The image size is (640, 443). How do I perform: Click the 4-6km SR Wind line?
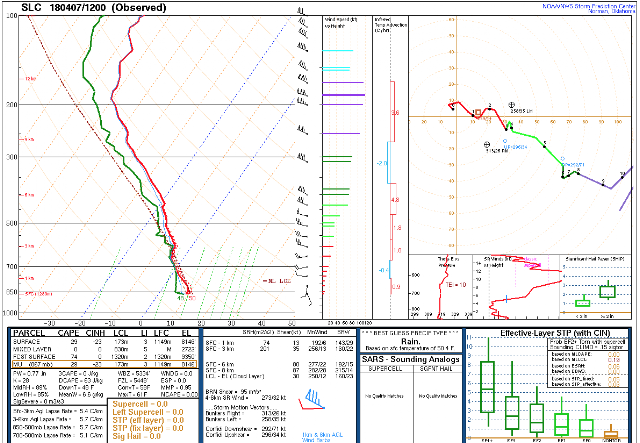coord(246,397)
